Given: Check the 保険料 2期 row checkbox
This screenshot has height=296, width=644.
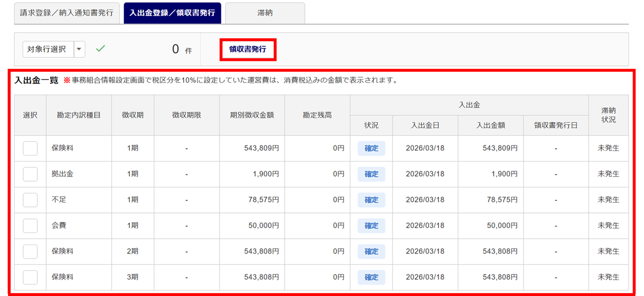Looking at the screenshot, I should pyautogui.click(x=30, y=251).
